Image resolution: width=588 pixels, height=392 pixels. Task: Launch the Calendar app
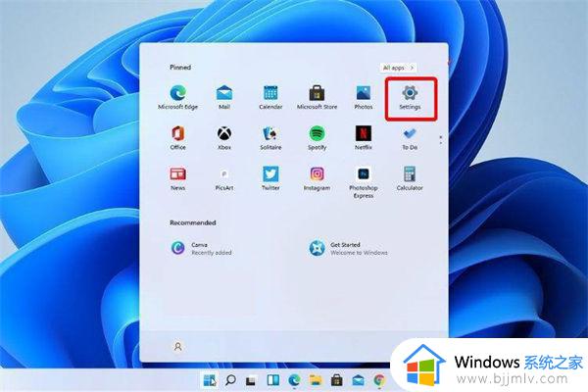point(270,97)
